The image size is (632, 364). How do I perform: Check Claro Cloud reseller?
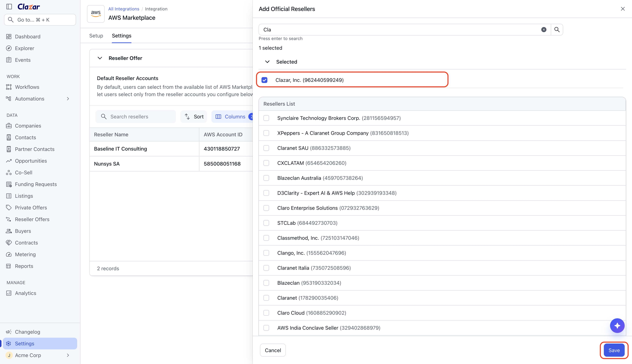266,313
